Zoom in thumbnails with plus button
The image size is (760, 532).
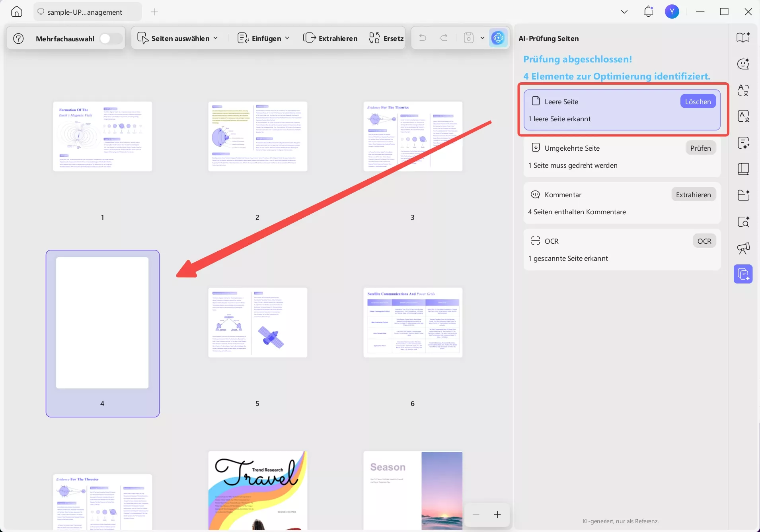click(497, 515)
